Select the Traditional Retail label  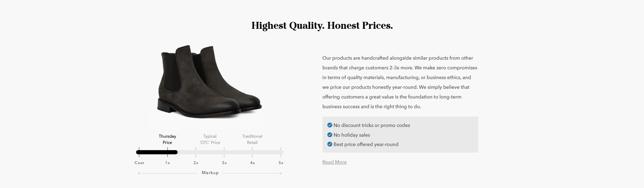coord(252,139)
